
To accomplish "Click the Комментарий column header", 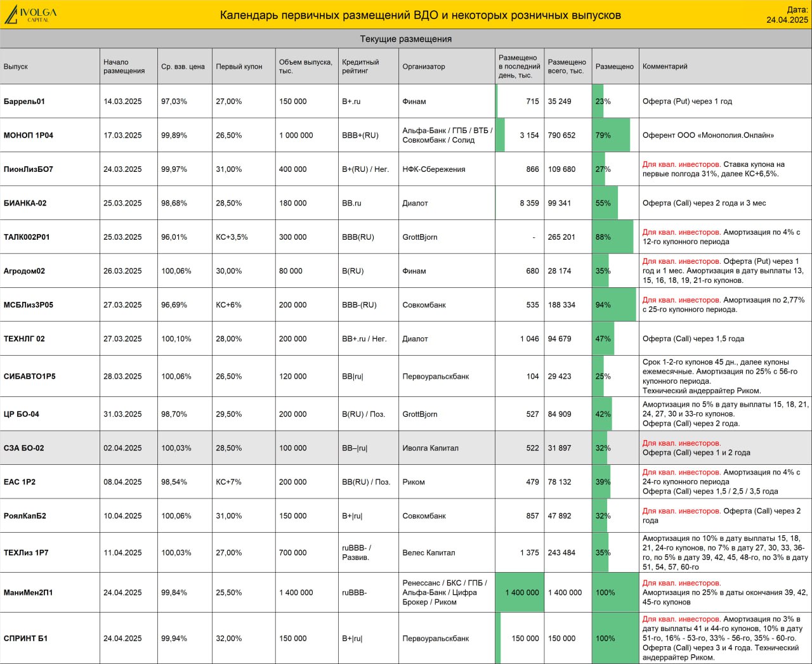I will click(x=665, y=67).
